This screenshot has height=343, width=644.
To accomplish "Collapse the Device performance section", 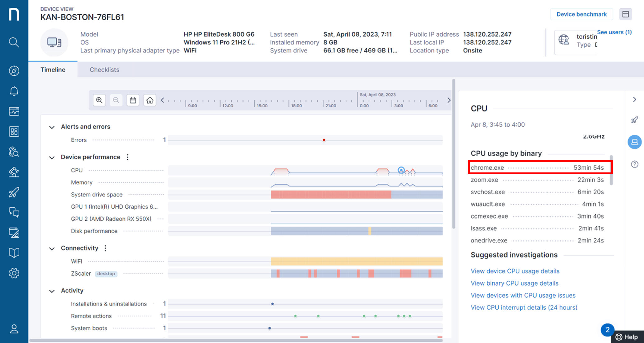I will pyautogui.click(x=52, y=157).
